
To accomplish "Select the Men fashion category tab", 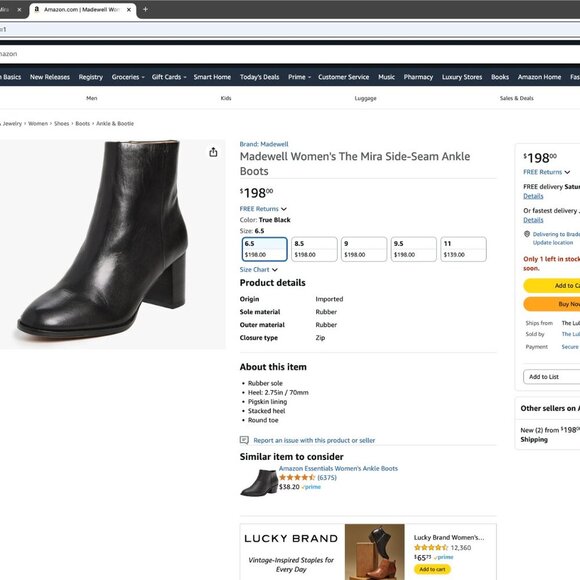I will pos(91,98).
